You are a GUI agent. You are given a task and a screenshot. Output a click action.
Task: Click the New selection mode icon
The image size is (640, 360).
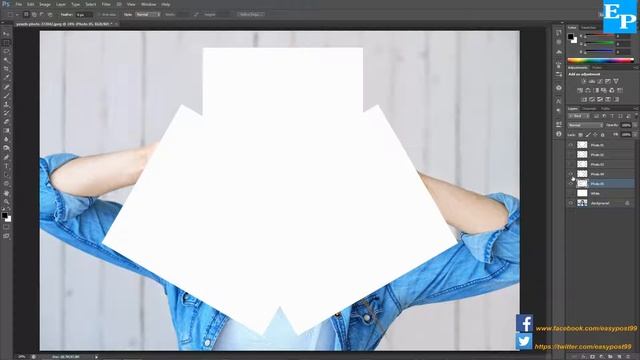pos(26,14)
